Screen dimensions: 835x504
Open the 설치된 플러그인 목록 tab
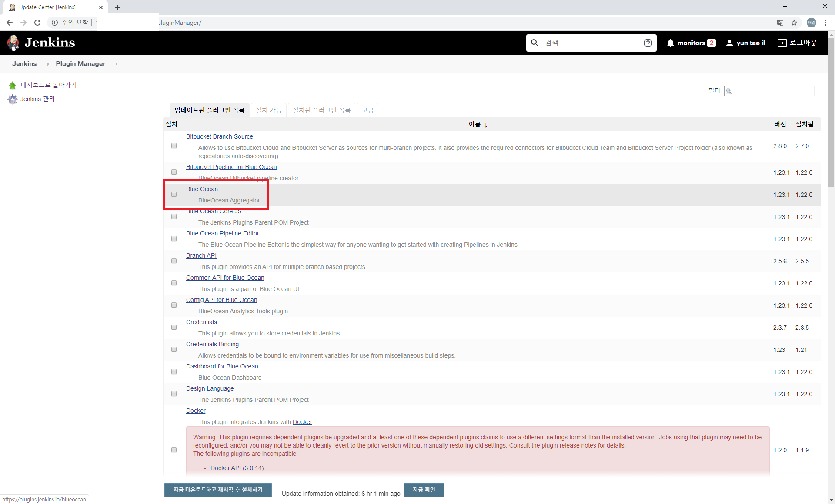(x=322, y=110)
